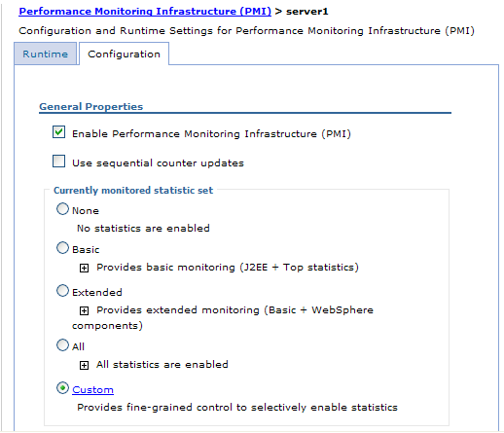Uncheck Enable Performance Monitoring Infrastructure checkbox
This screenshot has width=504, height=433.
[58, 132]
